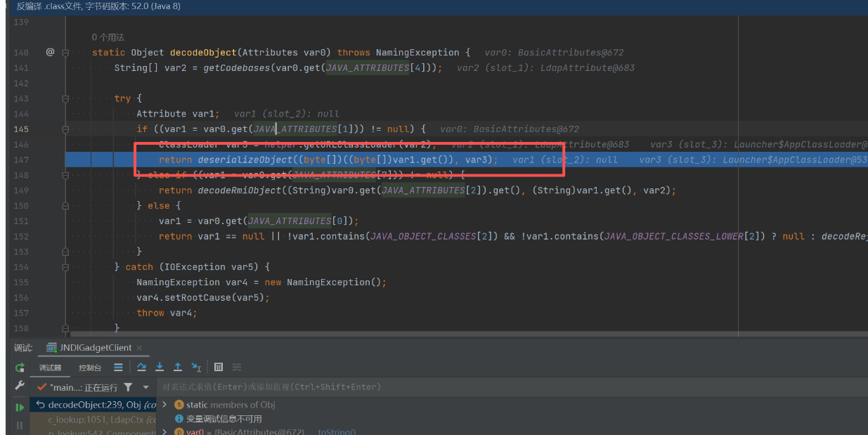The width and height of the screenshot is (868, 435).
Task: Click line number 145 in gutter
Action: tap(21, 129)
